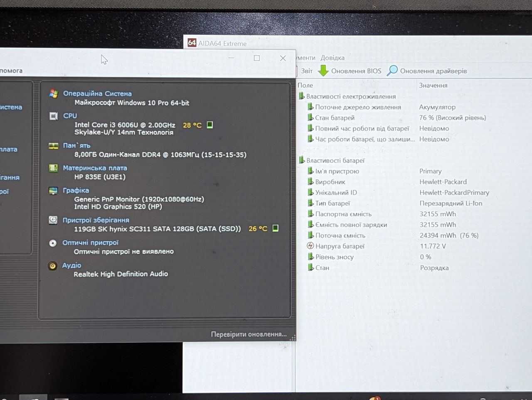Image resolution: width=532 pixels, height=400 pixels.
Task: Click the green SSD temperature indicator icon
Action: click(x=275, y=228)
